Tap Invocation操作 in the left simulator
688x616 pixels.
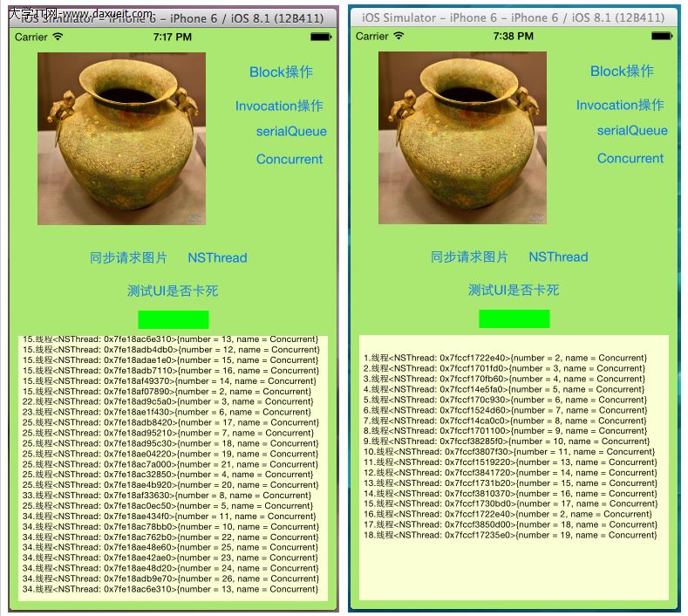[279, 106]
